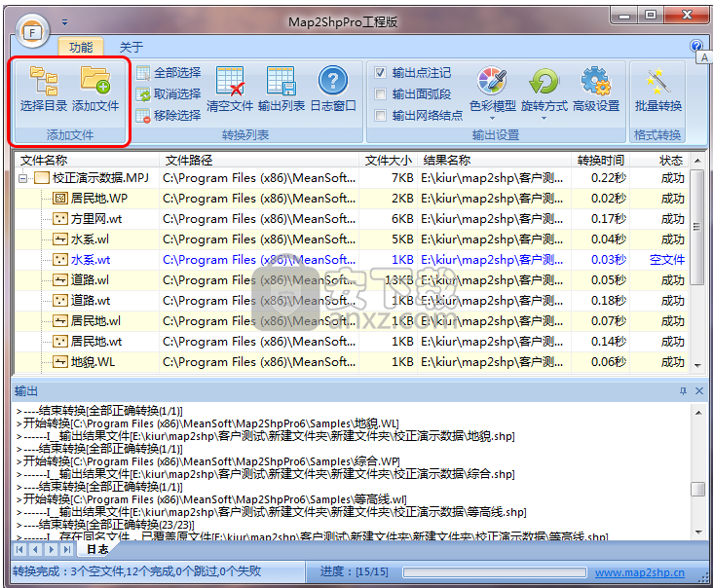Open the 输出列表 export icon
The image size is (713, 588).
281,82
